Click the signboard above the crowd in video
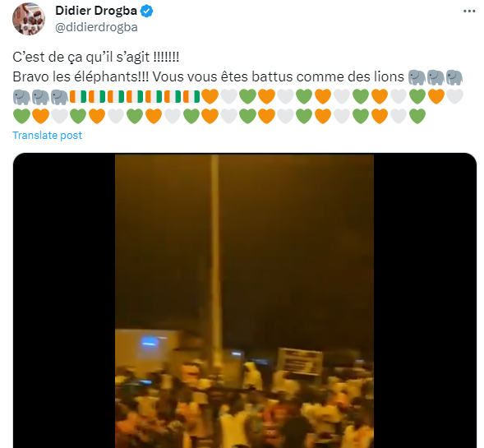The image size is (484, 448). pyautogui.click(x=300, y=362)
